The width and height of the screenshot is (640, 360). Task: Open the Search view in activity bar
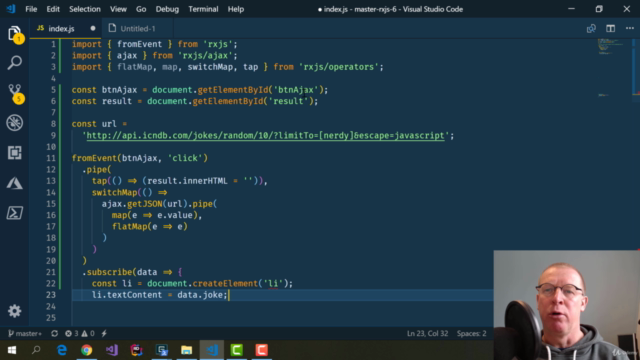coord(15,63)
